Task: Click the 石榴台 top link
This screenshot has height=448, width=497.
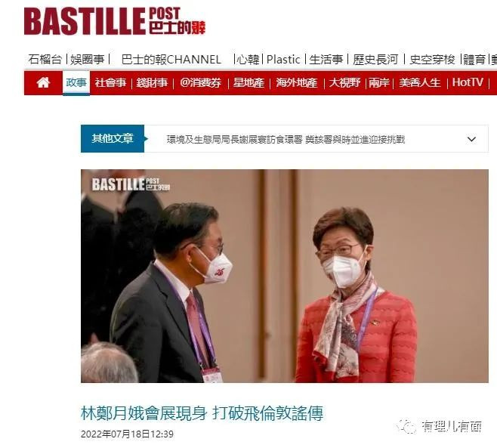Action: pyautogui.click(x=45, y=60)
